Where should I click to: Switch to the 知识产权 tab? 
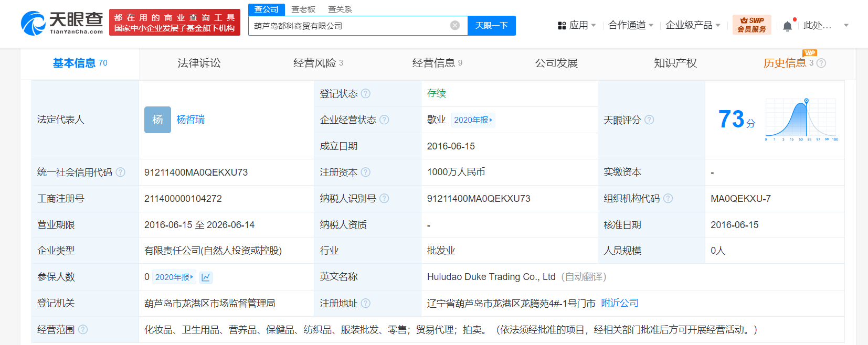[x=675, y=63]
